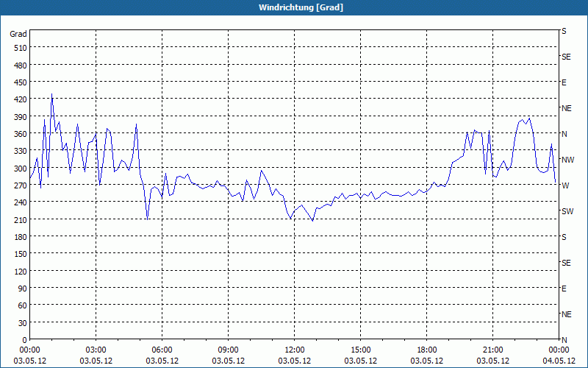Select the y-axis value "510"
The image size is (588, 368).
[x=21, y=48]
